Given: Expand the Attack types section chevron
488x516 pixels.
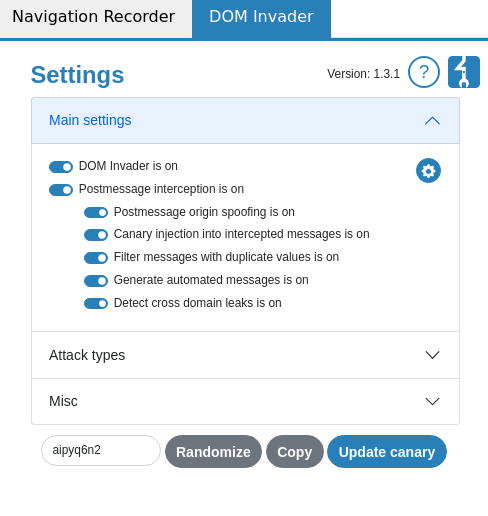Looking at the screenshot, I should 432,355.
